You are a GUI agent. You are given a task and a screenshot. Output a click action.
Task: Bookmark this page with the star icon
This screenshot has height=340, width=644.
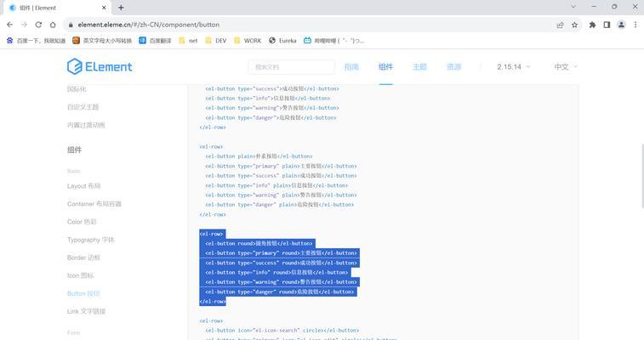(x=574, y=25)
